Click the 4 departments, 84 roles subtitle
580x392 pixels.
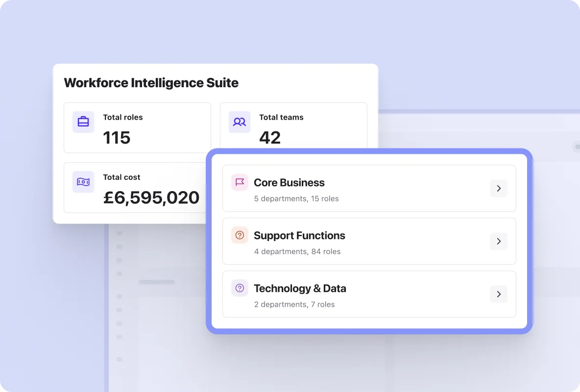click(x=297, y=252)
